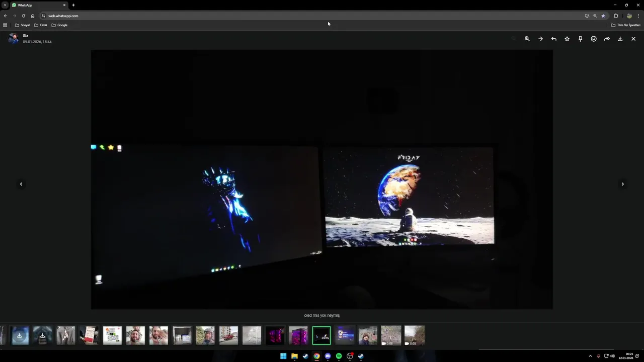Open the Windows Start menu
The height and width of the screenshot is (362, 644).
tap(283, 356)
